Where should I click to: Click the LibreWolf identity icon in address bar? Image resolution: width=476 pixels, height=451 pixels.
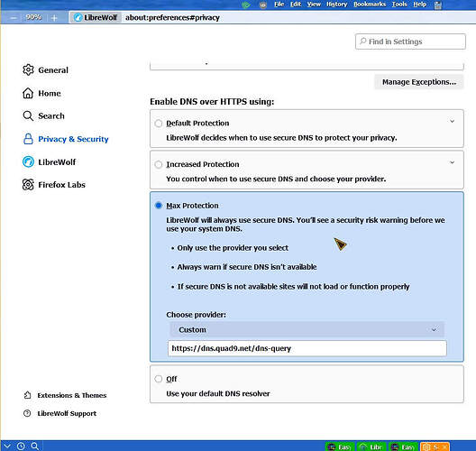[78, 18]
